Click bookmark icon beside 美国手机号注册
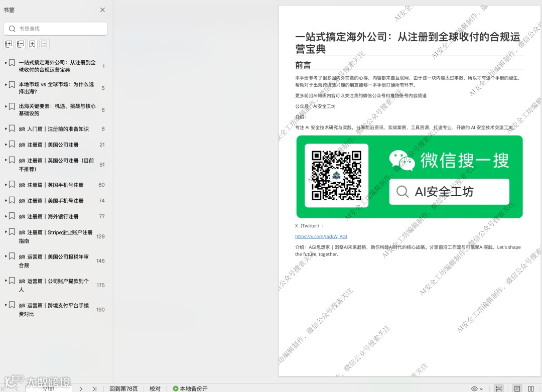Viewport: 542px width, 392px height. (12, 200)
